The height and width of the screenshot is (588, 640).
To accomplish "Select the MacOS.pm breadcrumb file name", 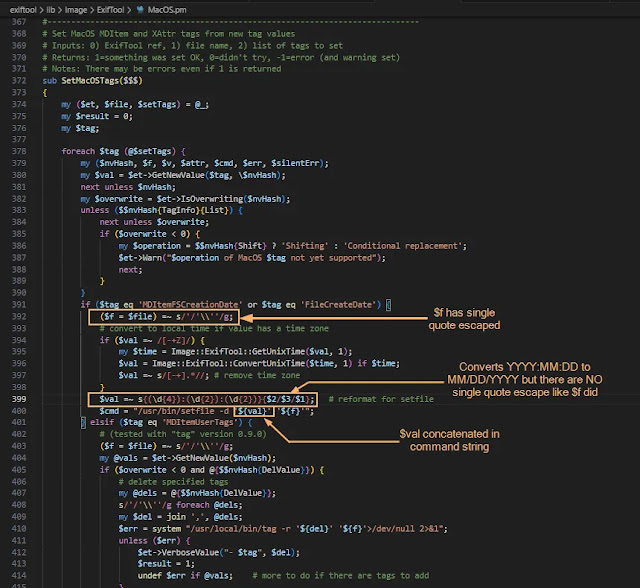I will tap(167, 10).
